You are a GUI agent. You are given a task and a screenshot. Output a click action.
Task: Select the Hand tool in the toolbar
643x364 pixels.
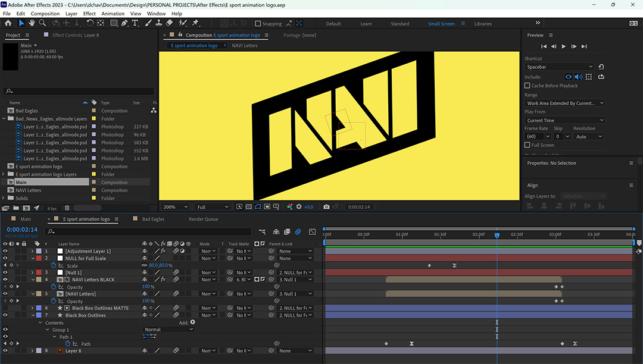coord(32,23)
